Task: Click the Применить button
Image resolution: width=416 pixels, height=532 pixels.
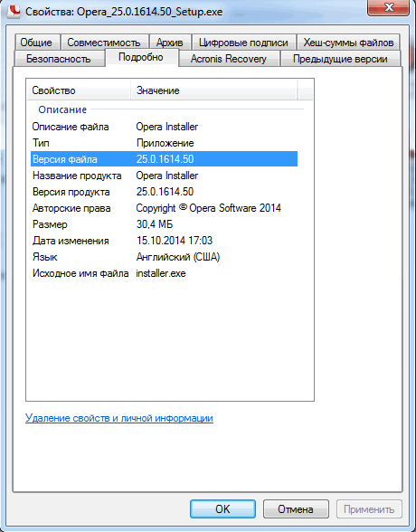Action: pyautogui.click(x=369, y=508)
